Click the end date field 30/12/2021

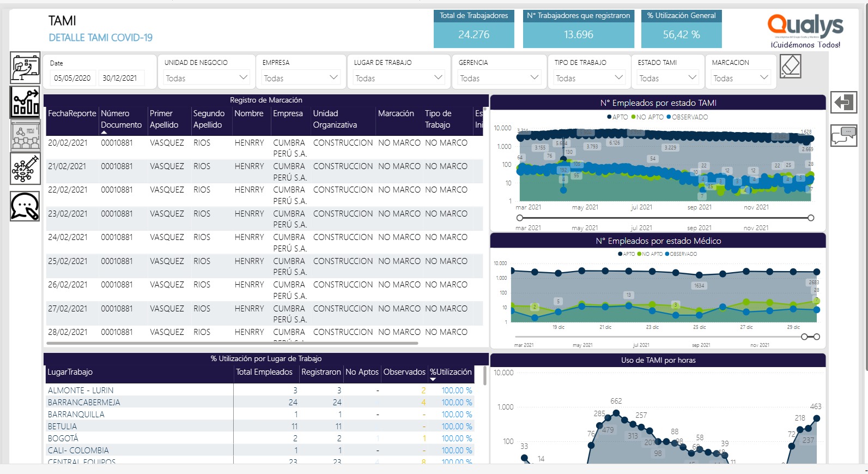pyautogui.click(x=121, y=78)
